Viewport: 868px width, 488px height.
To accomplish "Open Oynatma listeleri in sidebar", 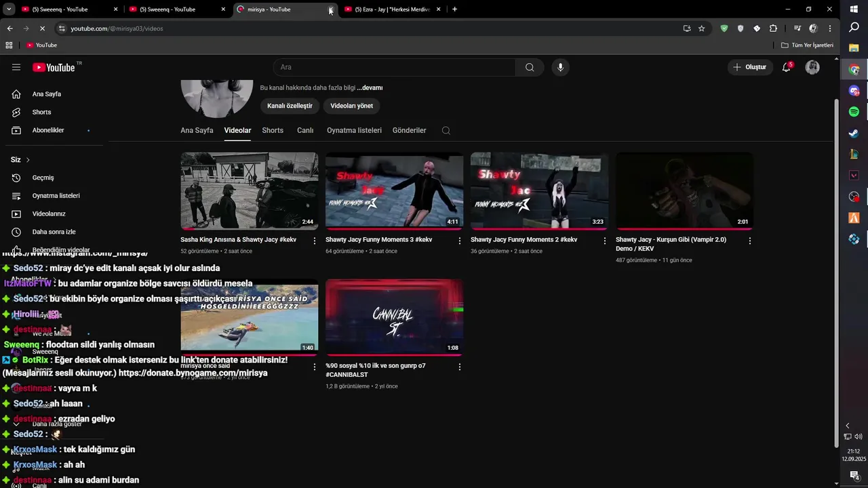I will (x=54, y=196).
